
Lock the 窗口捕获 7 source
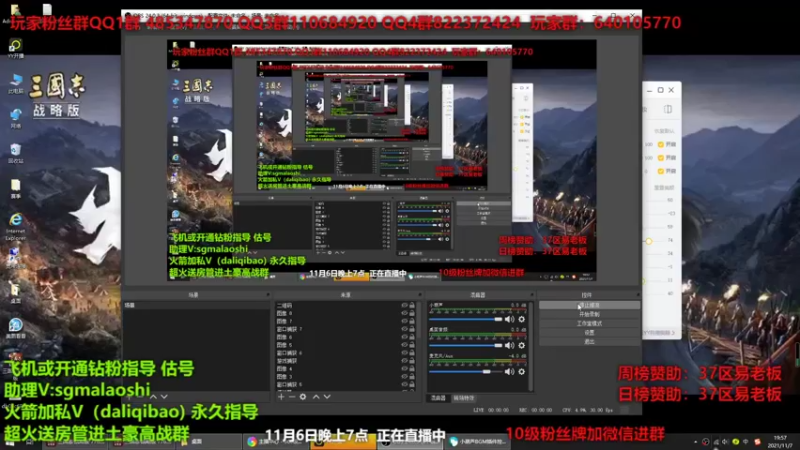412,329
